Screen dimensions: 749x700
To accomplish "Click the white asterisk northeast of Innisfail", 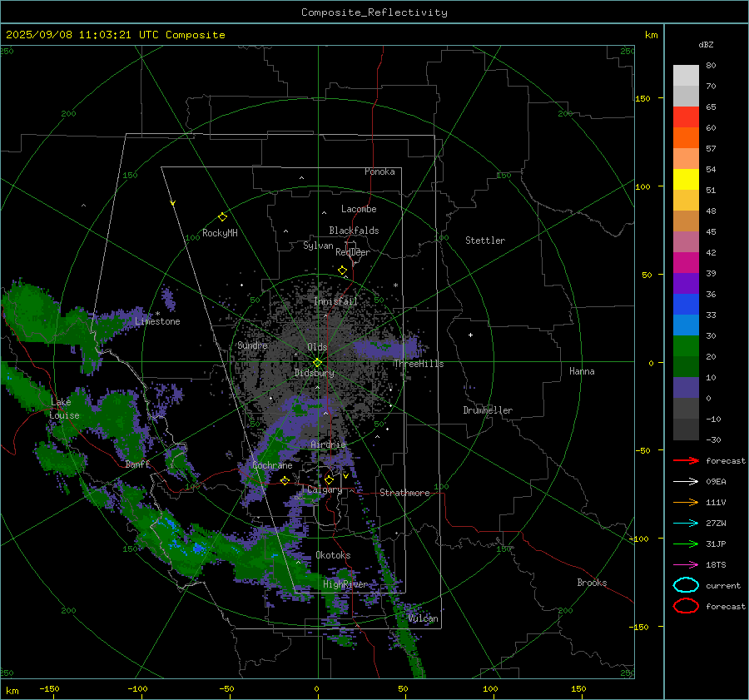I will (395, 285).
